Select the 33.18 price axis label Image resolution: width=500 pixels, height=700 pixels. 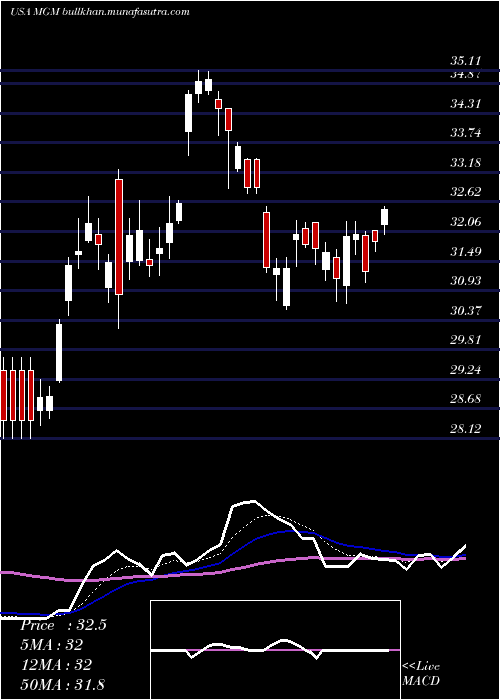click(x=465, y=162)
